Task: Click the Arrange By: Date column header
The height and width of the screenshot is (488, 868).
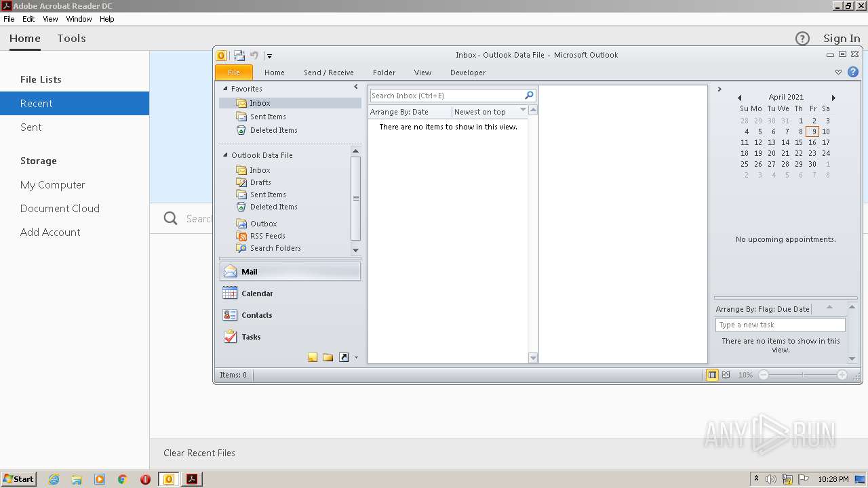Action: pyautogui.click(x=410, y=112)
